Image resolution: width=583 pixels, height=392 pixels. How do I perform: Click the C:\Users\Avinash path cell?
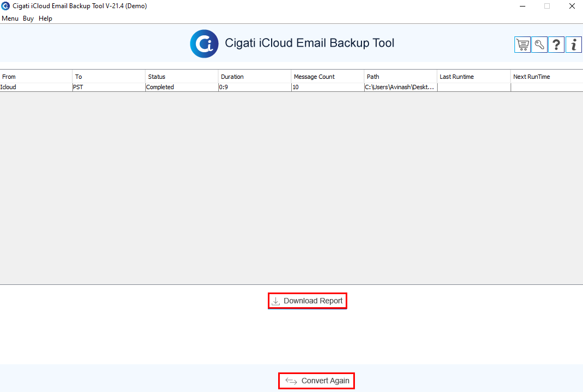click(x=401, y=87)
